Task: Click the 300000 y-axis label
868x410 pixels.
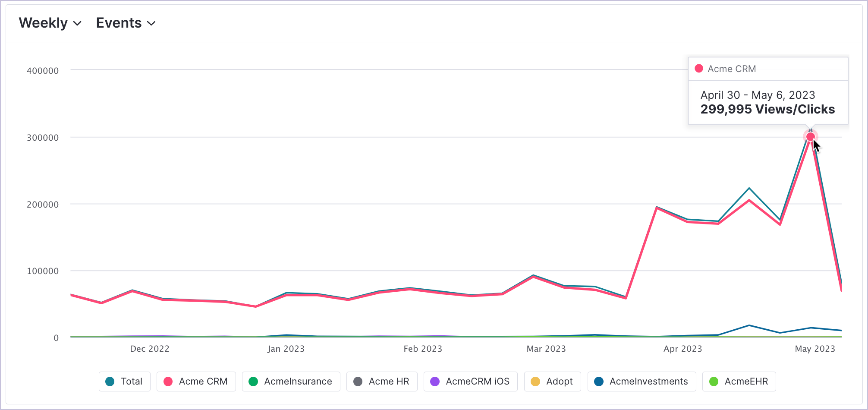Action: [43, 138]
